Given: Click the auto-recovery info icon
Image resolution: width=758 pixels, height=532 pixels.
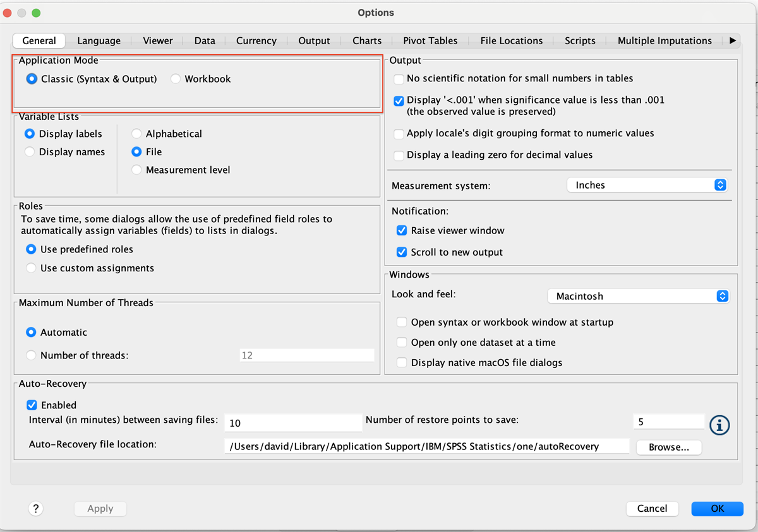Looking at the screenshot, I should (x=719, y=425).
